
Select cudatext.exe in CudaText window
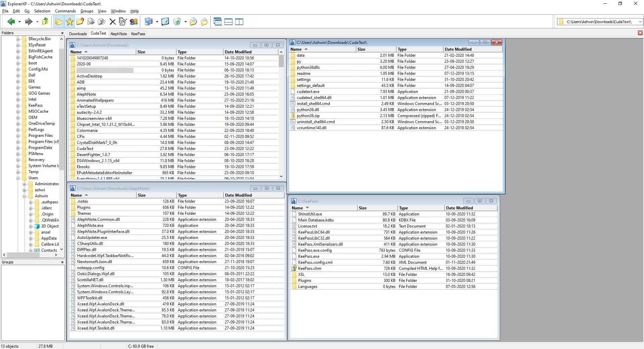click(308, 92)
